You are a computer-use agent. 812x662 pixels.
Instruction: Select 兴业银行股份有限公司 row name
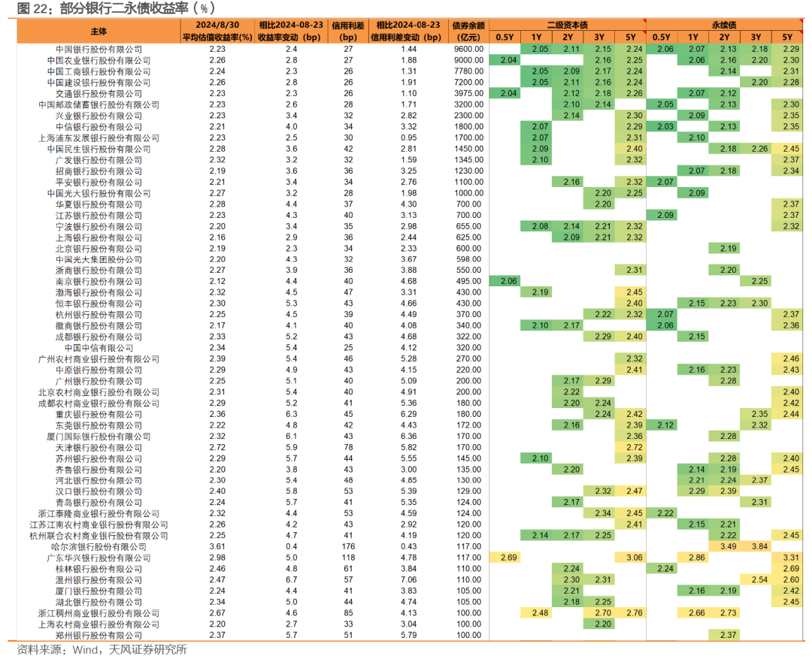(98, 116)
